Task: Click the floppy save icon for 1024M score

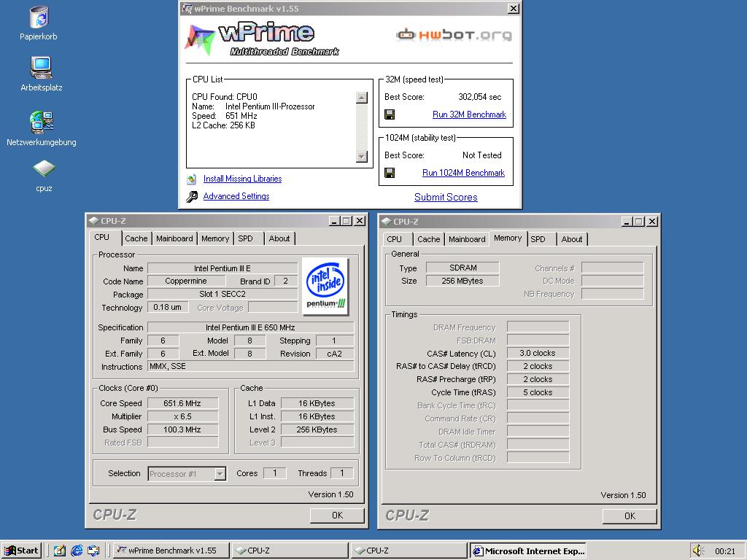Action: click(x=390, y=173)
